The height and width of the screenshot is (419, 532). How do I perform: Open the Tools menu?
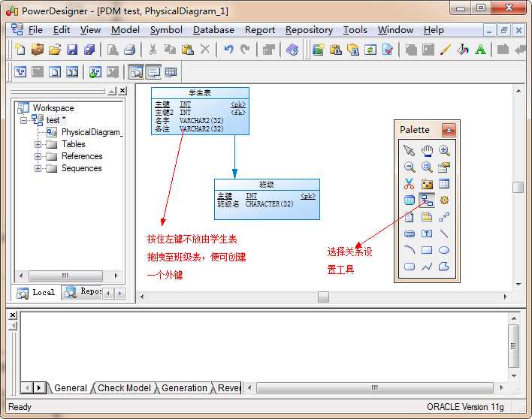(x=355, y=30)
